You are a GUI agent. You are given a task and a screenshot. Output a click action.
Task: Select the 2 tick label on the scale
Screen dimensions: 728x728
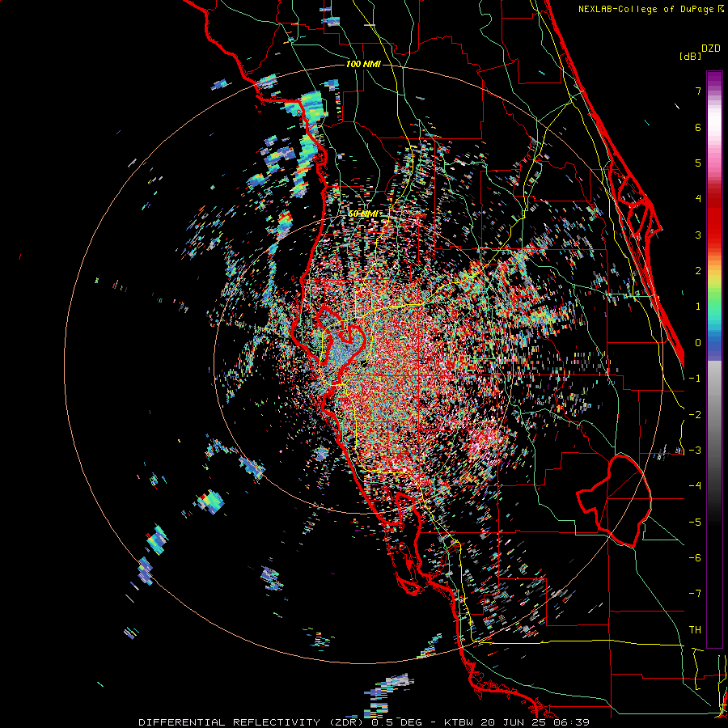tap(698, 271)
